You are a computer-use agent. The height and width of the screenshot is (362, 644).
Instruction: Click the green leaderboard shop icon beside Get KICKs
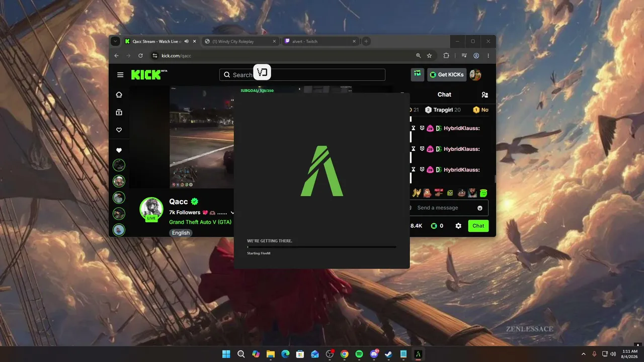[417, 74]
